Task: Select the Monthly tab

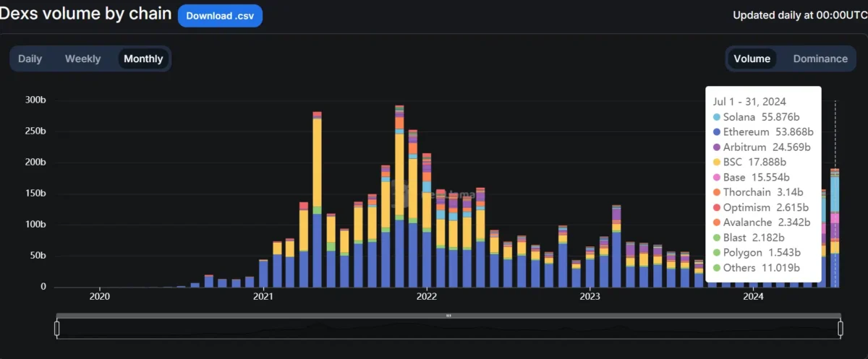Action: click(143, 59)
